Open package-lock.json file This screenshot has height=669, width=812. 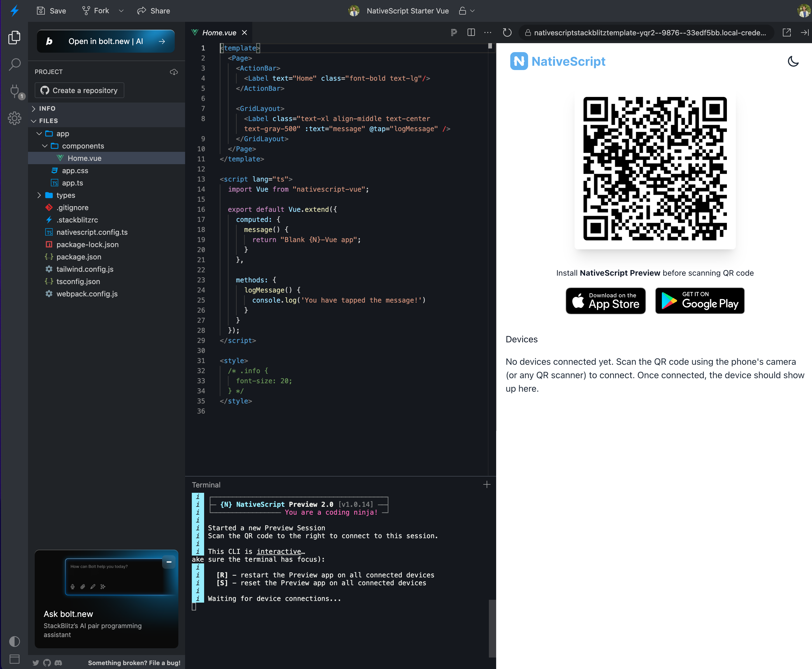tap(106, 244)
